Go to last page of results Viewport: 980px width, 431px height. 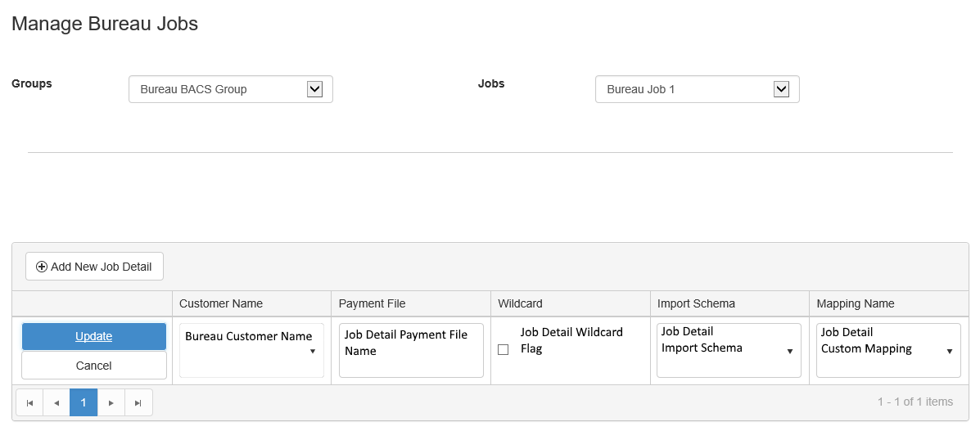coord(138,402)
